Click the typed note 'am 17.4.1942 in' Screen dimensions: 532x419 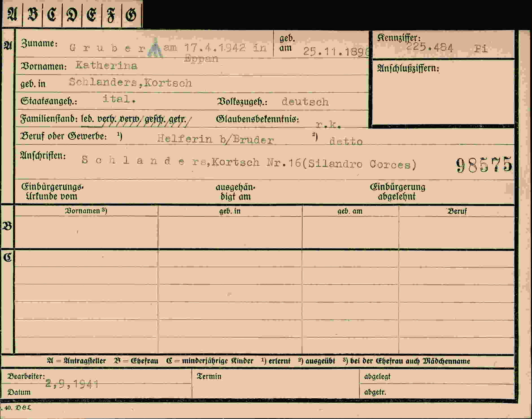coord(215,48)
